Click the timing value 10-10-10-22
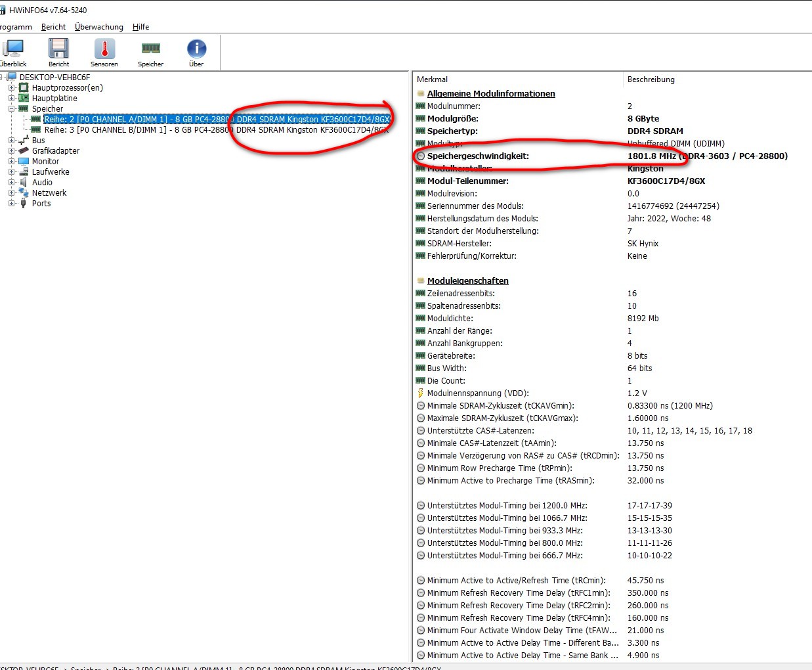Image resolution: width=812 pixels, height=670 pixels. 649,556
